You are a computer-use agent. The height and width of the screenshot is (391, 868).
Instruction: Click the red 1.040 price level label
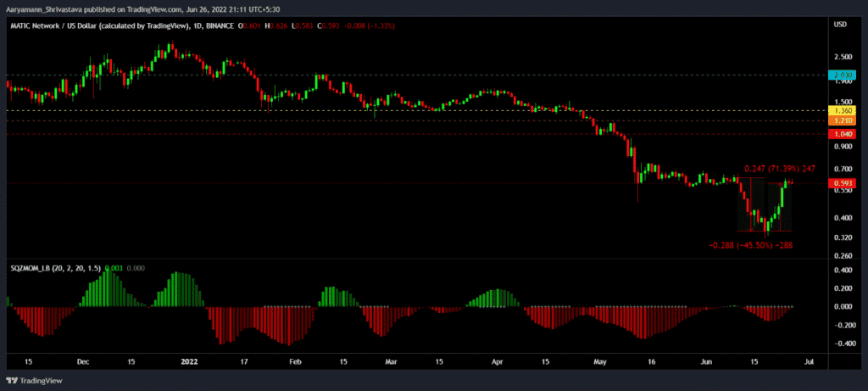tap(842, 134)
